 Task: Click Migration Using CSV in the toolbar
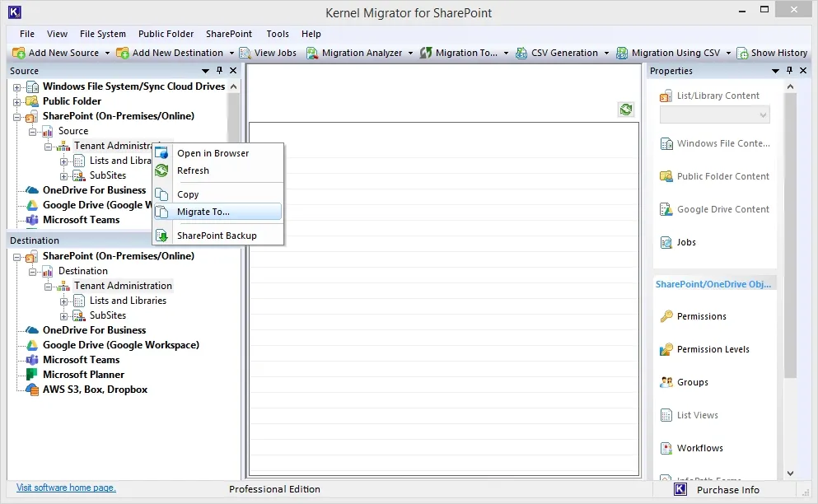coord(670,53)
